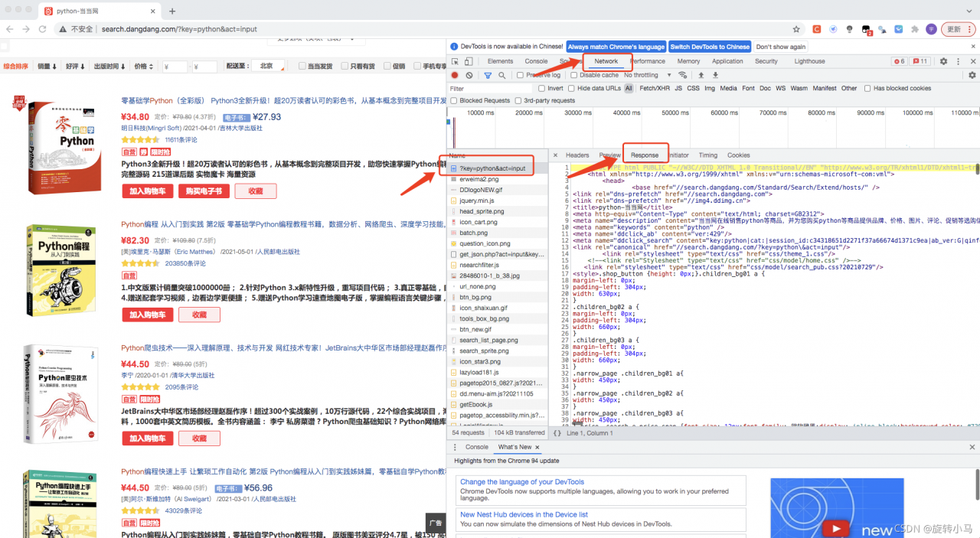Click the inspect element picker icon
The height and width of the screenshot is (538, 980).
(455, 61)
